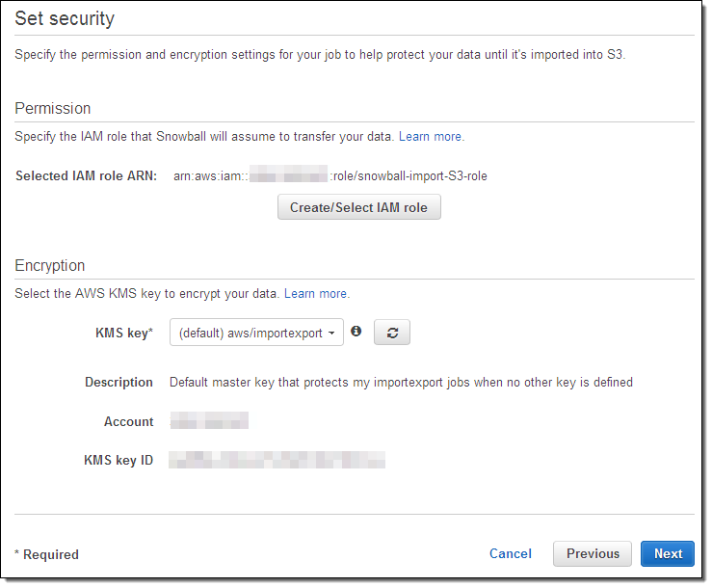Click the Set security heading
This screenshot has height=588, width=712.
coord(65,18)
